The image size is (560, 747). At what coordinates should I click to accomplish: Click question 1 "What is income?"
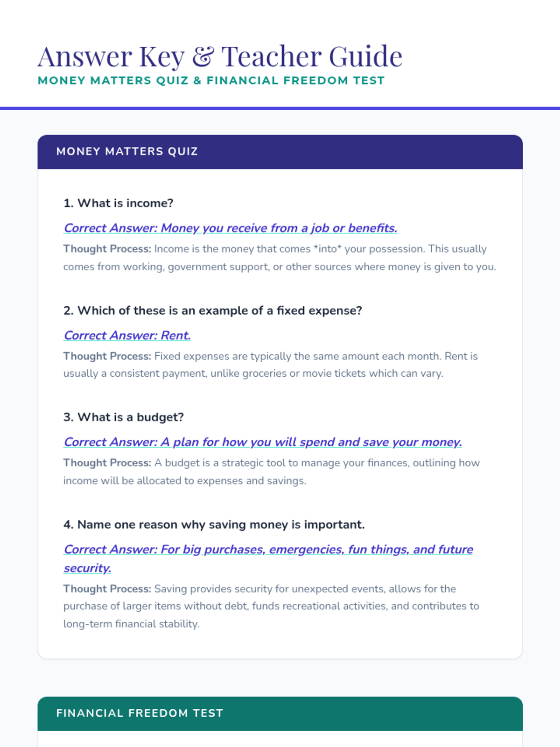118,203
